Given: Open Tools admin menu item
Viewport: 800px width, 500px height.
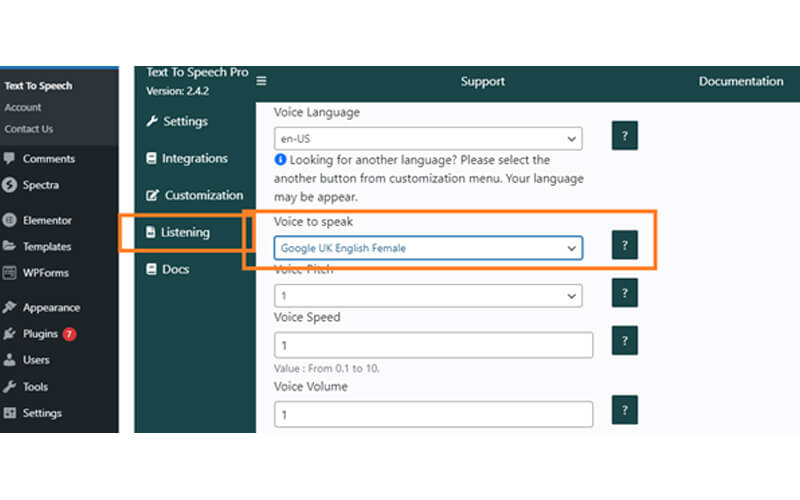Looking at the screenshot, I should (x=35, y=387).
